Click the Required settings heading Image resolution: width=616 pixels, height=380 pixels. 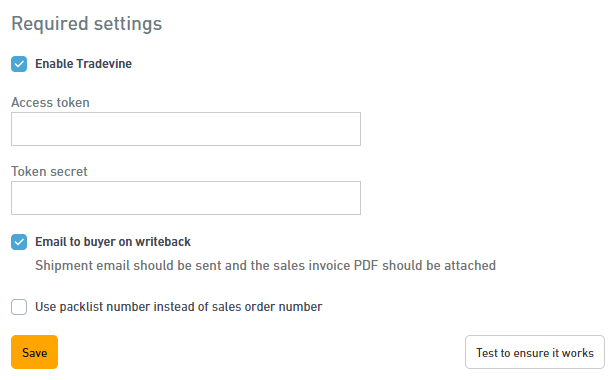pos(86,24)
